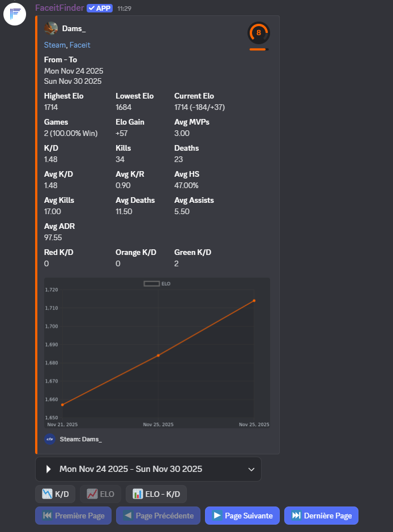393x532 pixels.
Task: Click the 1,684 middle point on the chart
Action: click(x=159, y=355)
